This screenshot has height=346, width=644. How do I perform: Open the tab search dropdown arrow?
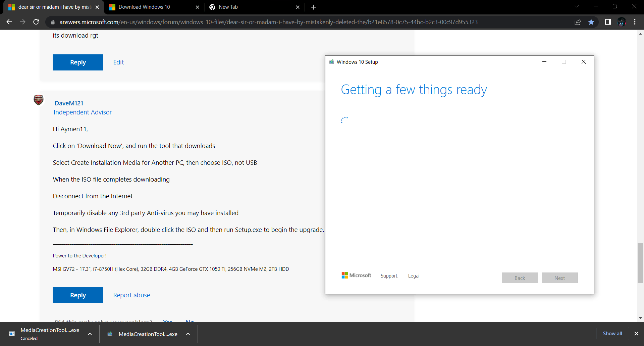pos(577,6)
